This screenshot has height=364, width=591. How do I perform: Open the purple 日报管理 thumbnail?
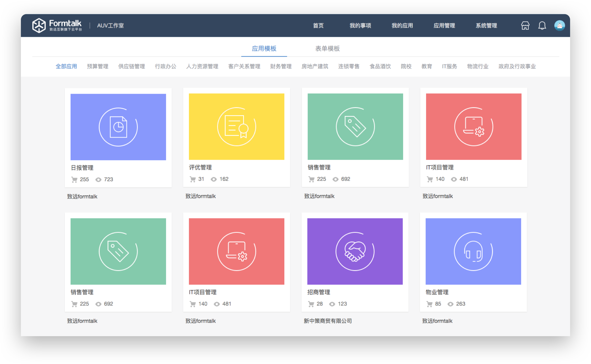tap(118, 127)
